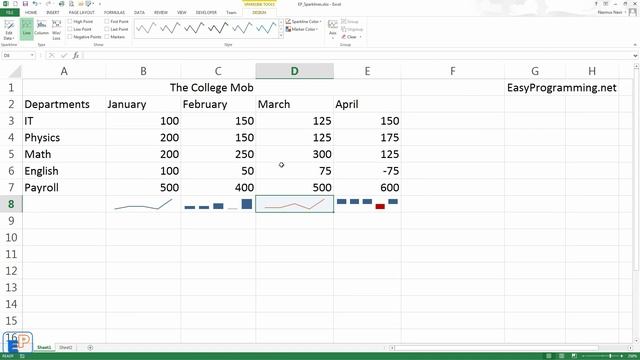Viewport: 640px width, 360px height.
Task: Click the user account avatar icon
Action: [633, 12]
